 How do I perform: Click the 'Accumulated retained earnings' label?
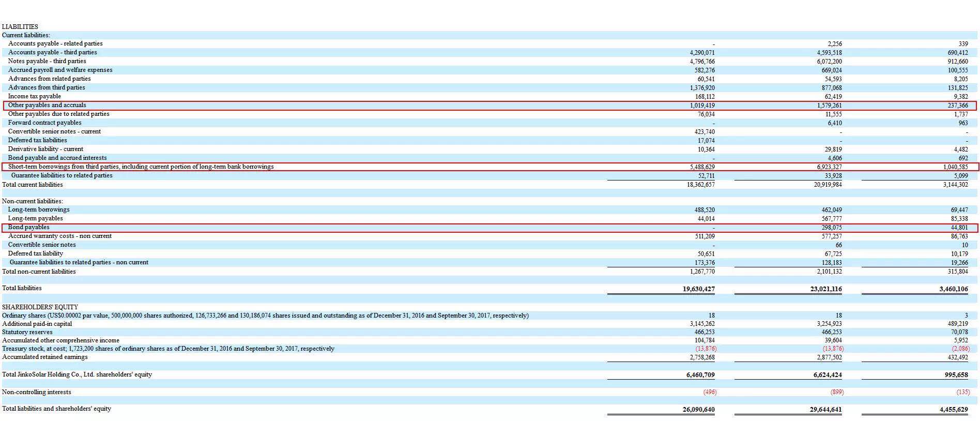coord(45,357)
